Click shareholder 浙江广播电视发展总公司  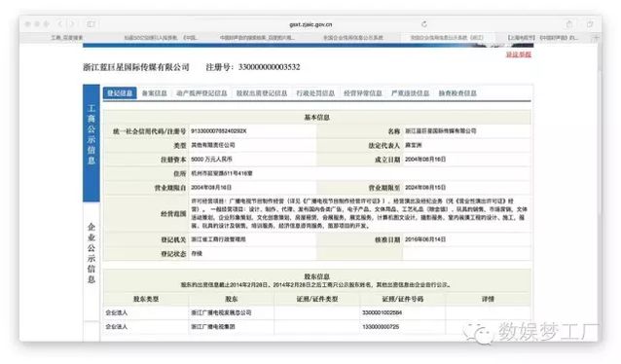[x=221, y=312]
